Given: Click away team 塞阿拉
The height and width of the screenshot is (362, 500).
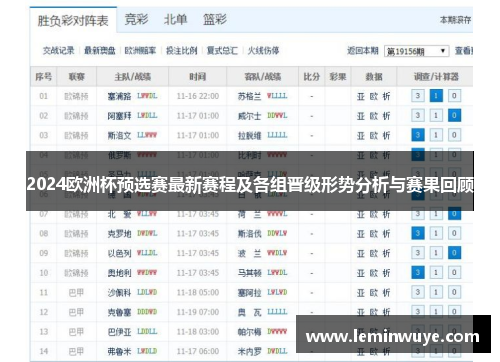Looking at the screenshot, I should pyautogui.click(x=249, y=293).
